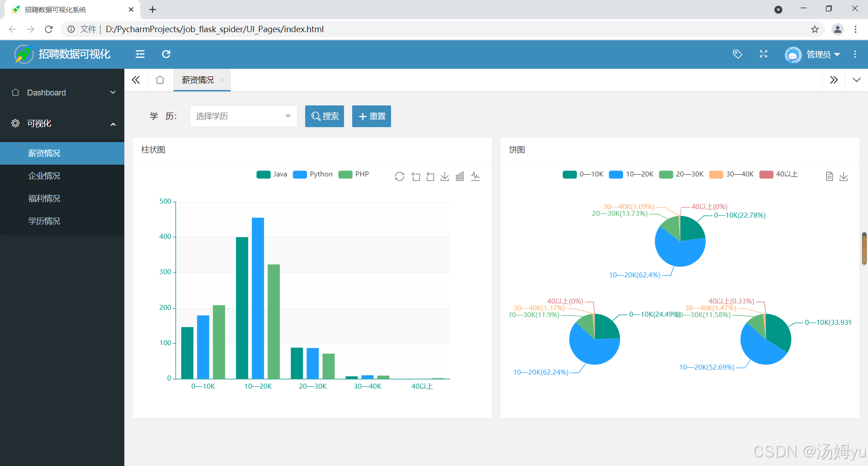Click the bar chart restore/refresh icon

tap(400, 176)
